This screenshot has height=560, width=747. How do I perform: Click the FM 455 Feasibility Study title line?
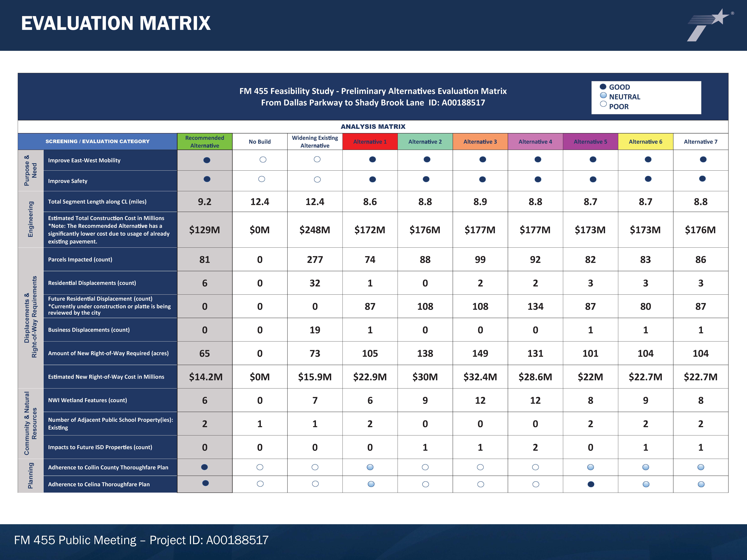373,91
